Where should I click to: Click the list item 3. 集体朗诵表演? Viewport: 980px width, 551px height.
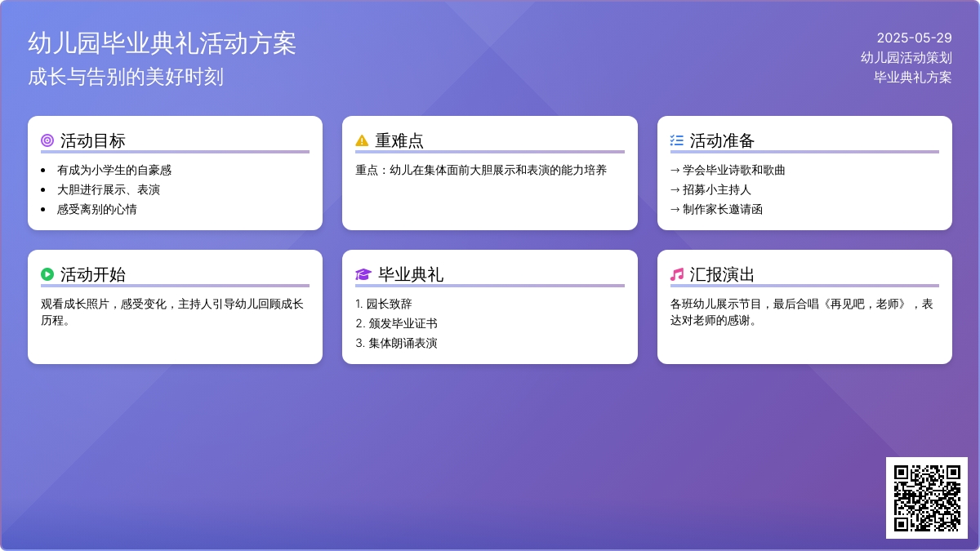tap(396, 343)
